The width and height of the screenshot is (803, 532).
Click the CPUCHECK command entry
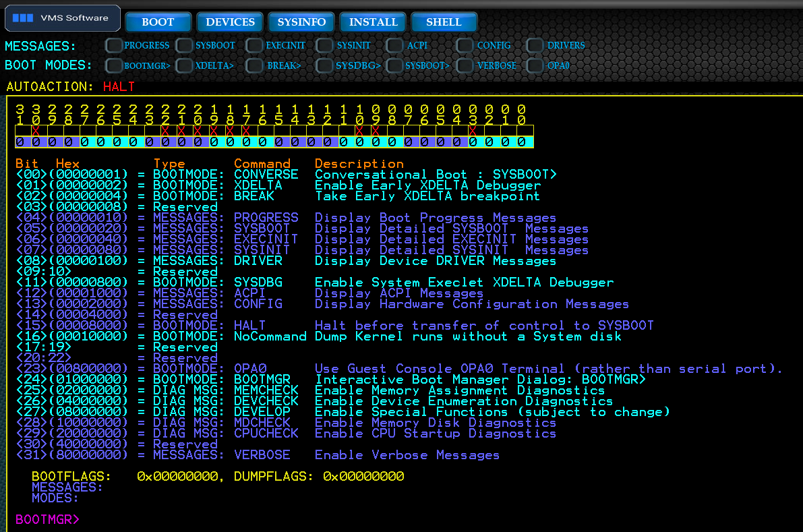click(266, 433)
